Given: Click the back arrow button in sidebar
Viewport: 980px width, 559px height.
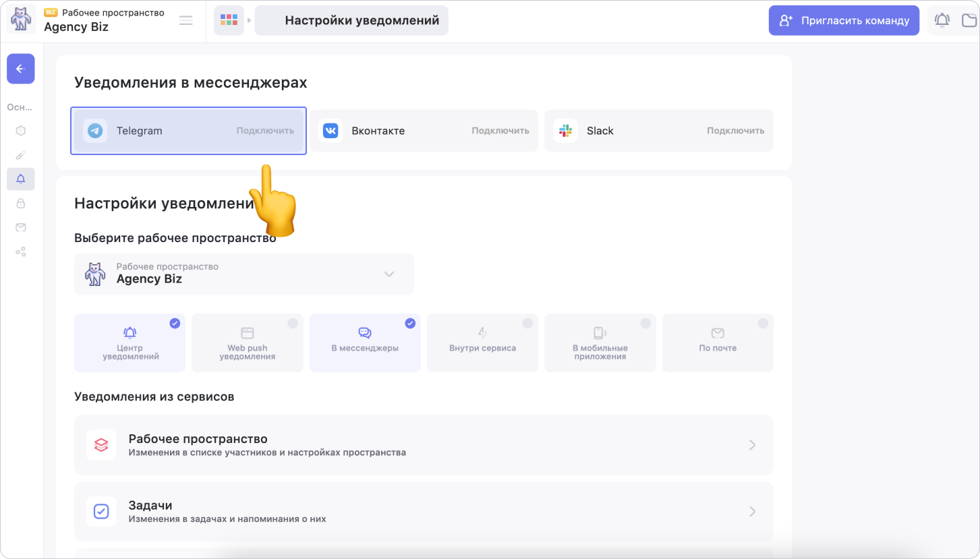Looking at the screenshot, I should (20, 69).
